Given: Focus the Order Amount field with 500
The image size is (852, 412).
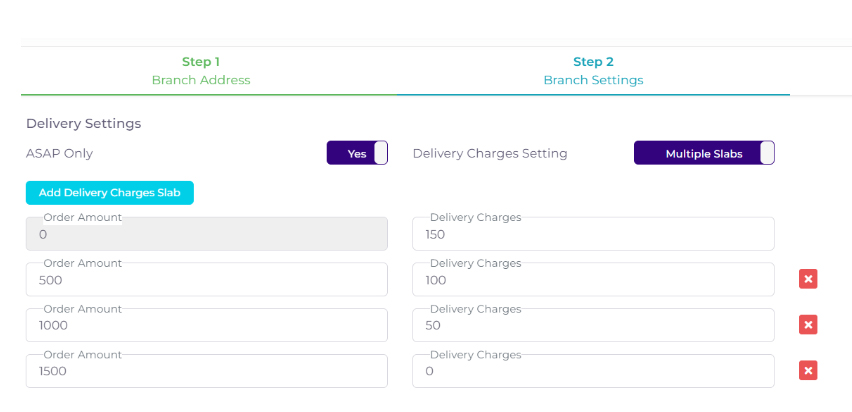Looking at the screenshot, I should (x=207, y=280).
